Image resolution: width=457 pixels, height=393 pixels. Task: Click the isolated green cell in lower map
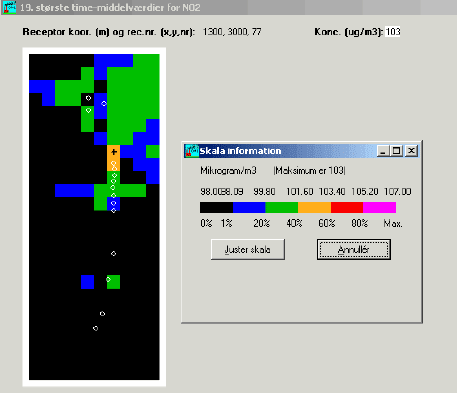coord(114,282)
